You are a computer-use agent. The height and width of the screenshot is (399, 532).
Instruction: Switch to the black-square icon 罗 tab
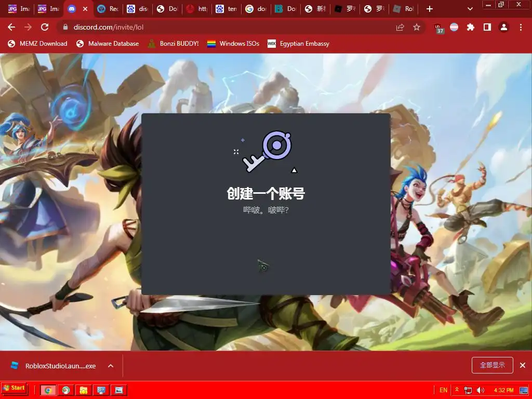[x=345, y=9]
